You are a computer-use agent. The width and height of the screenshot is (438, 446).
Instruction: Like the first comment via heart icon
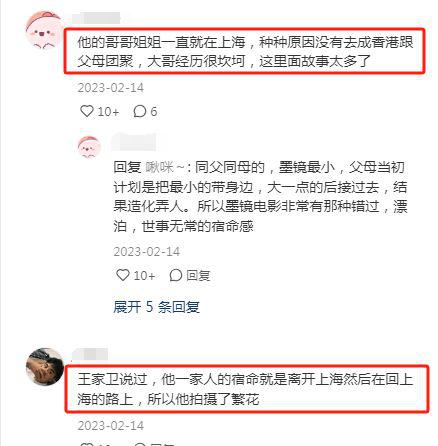pyautogui.click(x=87, y=111)
